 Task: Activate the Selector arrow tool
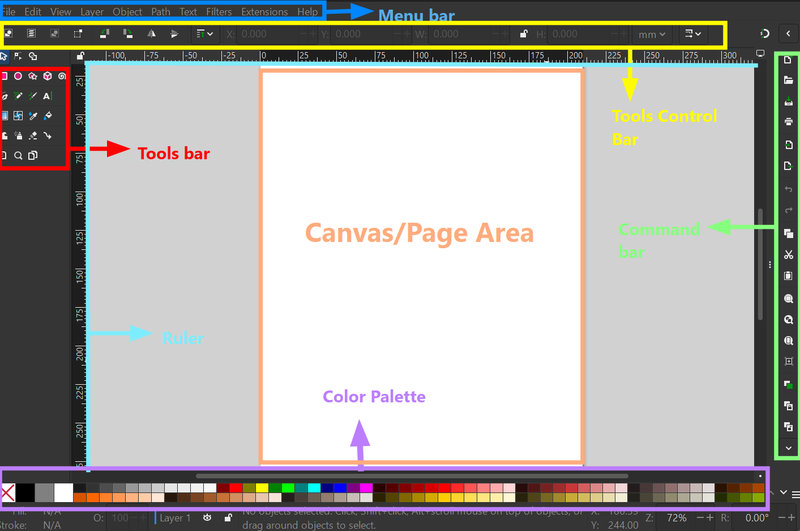coord(4,56)
